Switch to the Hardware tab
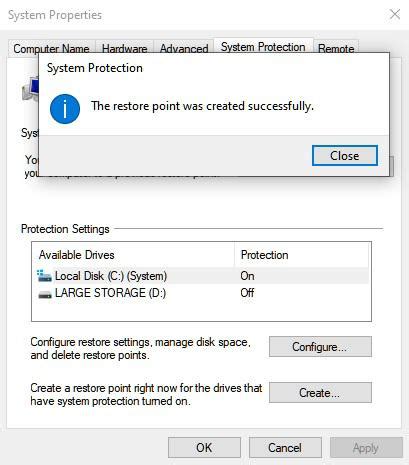Image resolution: width=409 pixels, height=465 pixels. [124, 49]
